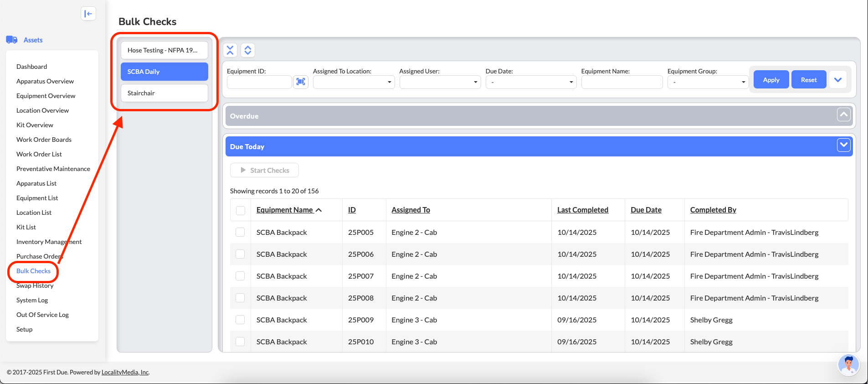868x384 pixels.
Task: Select the Stairchair check type
Action: [164, 93]
